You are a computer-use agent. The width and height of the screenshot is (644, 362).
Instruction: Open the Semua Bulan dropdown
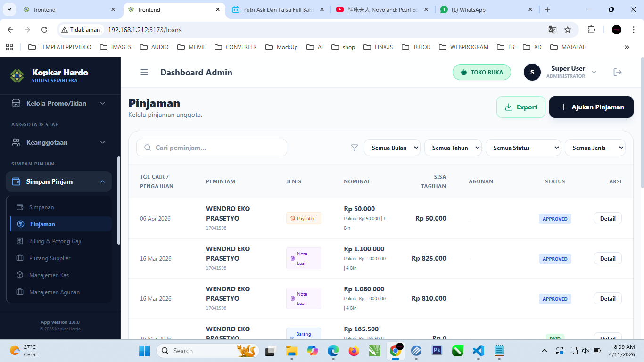click(x=392, y=148)
